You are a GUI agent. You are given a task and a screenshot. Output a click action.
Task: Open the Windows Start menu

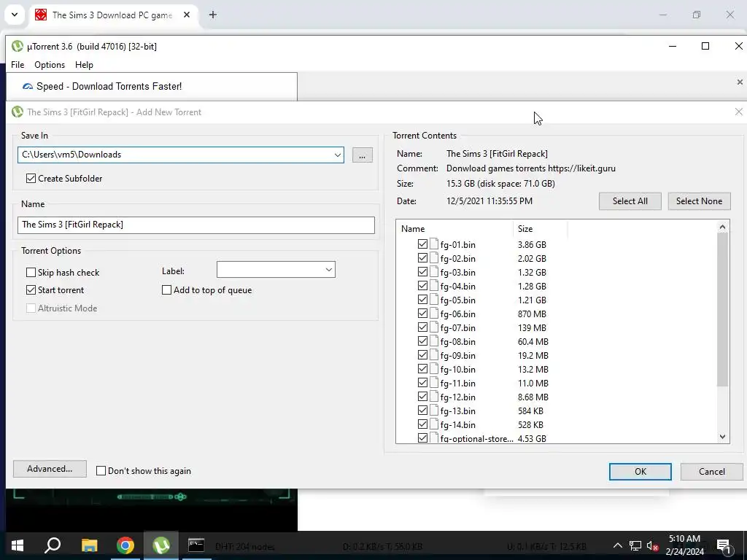[x=18, y=545]
